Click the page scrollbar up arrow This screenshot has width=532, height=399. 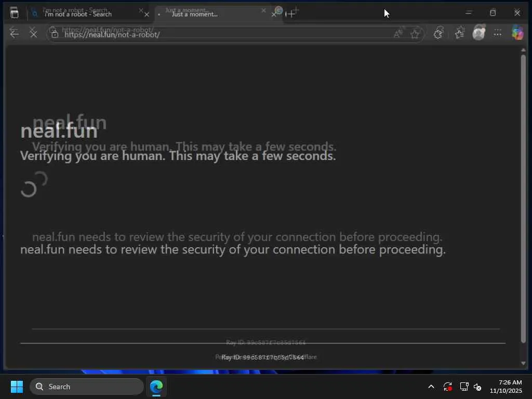pyautogui.click(x=524, y=50)
